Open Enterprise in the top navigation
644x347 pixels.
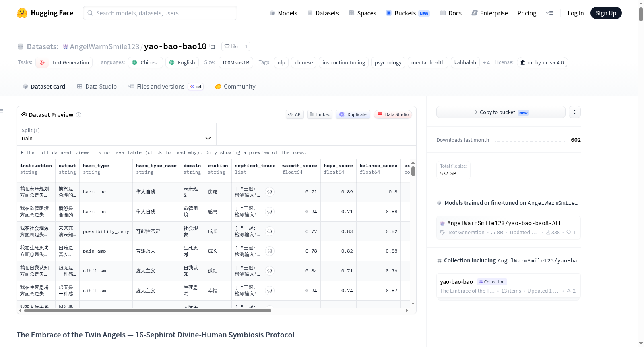pyautogui.click(x=489, y=13)
